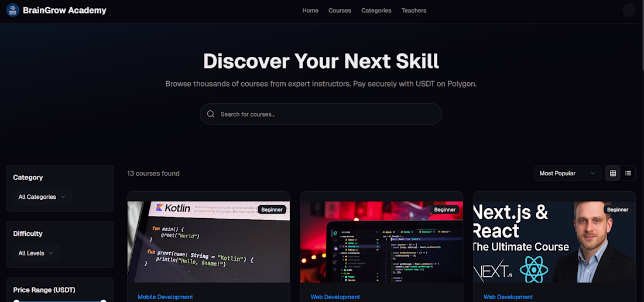Click Web Development link under Next.js card
This screenshot has width=644, height=302.
(x=508, y=297)
